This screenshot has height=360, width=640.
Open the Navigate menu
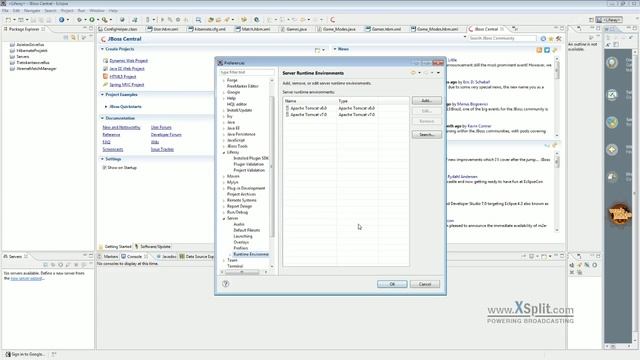tap(32, 11)
